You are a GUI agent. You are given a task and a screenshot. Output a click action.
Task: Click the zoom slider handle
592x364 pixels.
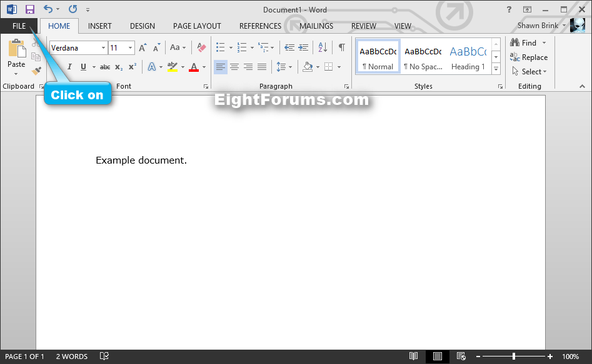coord(514,357)
